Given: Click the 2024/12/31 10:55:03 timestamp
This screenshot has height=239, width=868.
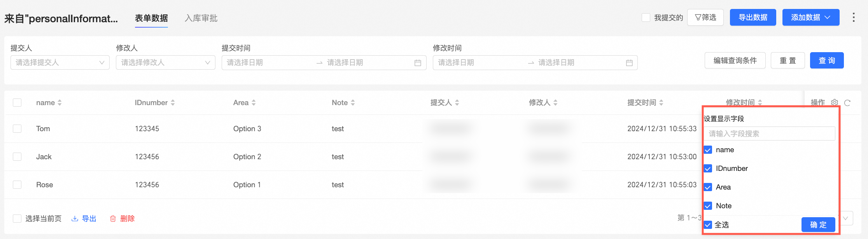Looking at the screenshot, I should point(662,185).
